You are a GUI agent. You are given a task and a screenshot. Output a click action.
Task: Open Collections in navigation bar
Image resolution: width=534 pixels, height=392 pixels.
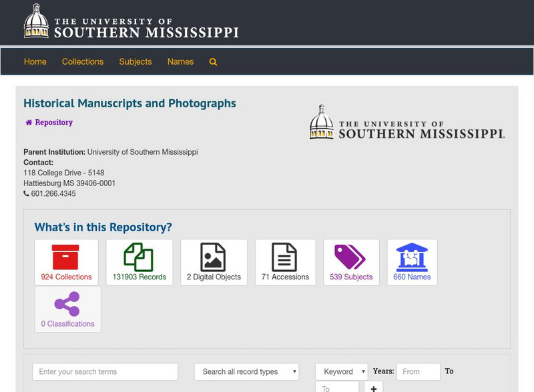pyautogui.click(x=83, y=61)
